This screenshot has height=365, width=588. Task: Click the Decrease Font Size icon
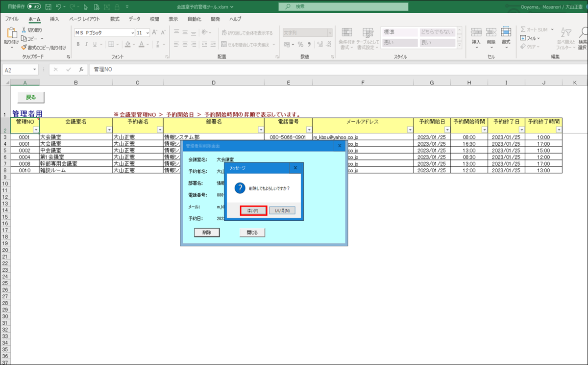[164, 32]
